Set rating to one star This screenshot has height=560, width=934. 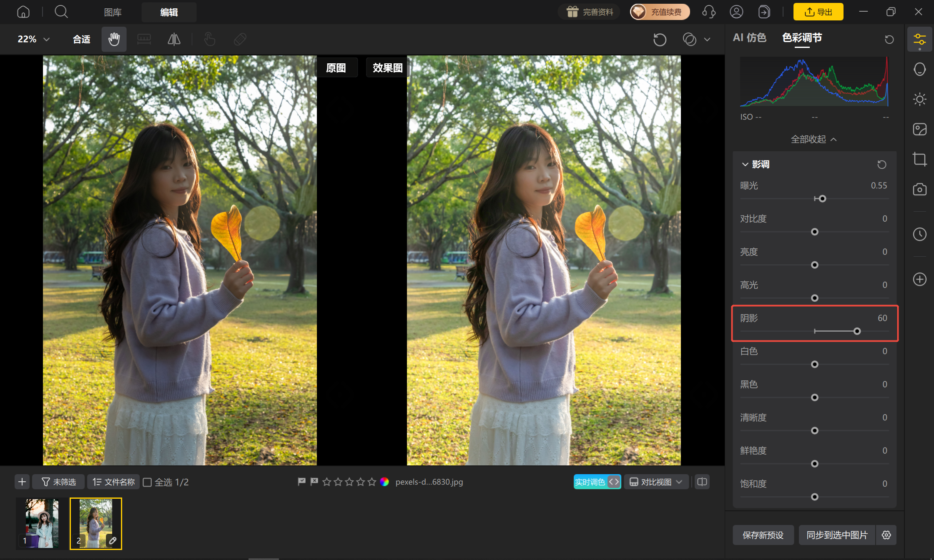pyautogui.click(x=327, y=482)
